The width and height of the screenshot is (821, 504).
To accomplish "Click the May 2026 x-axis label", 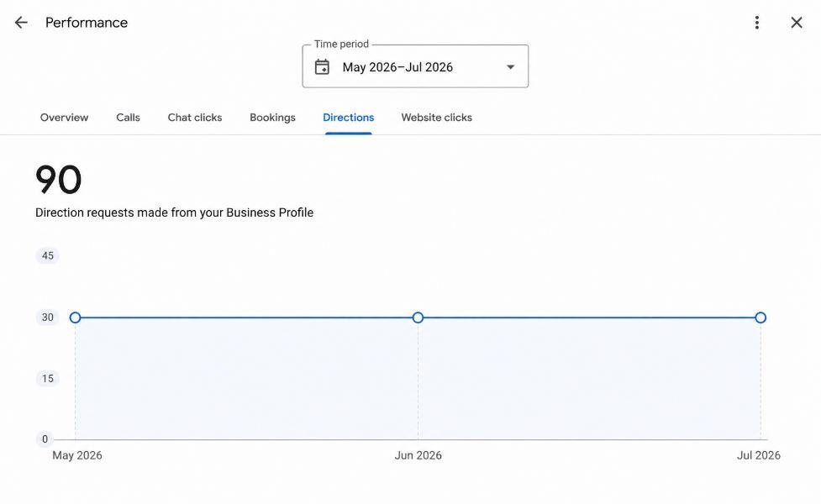I will click(x=77, y=455).
